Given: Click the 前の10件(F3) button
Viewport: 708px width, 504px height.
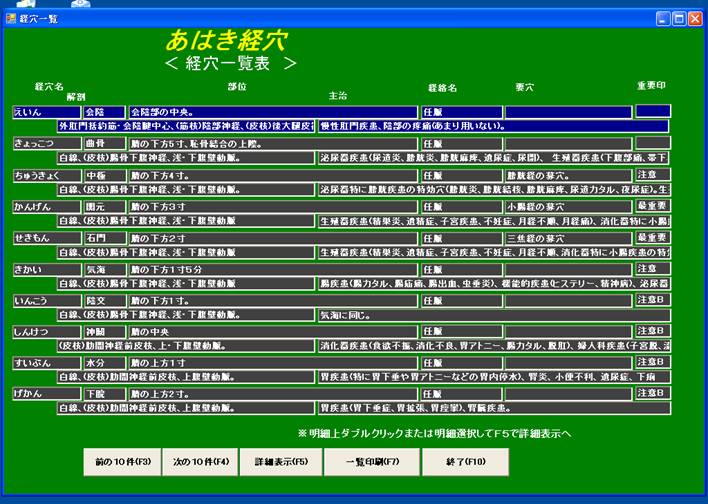Looking at the screenshot, I should (x=122, y=462).
